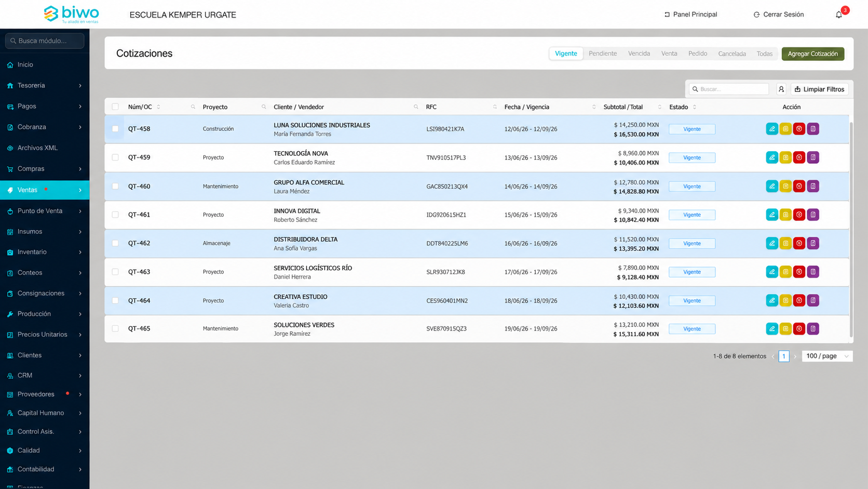Click the Buscar search field above table
This screenshot has height=489, width=868.
729,89
